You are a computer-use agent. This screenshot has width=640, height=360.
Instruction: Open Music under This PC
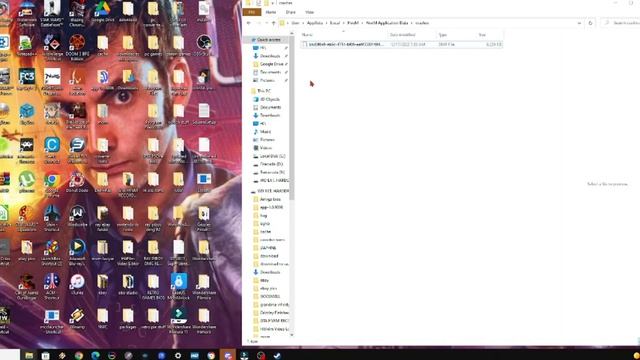pos(264,132)
